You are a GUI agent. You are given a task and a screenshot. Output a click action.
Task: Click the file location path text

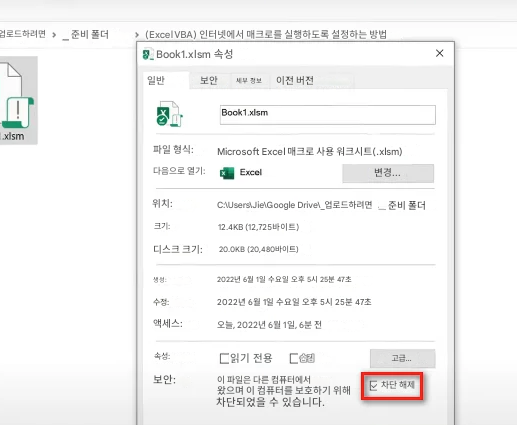tap(321, 205)
